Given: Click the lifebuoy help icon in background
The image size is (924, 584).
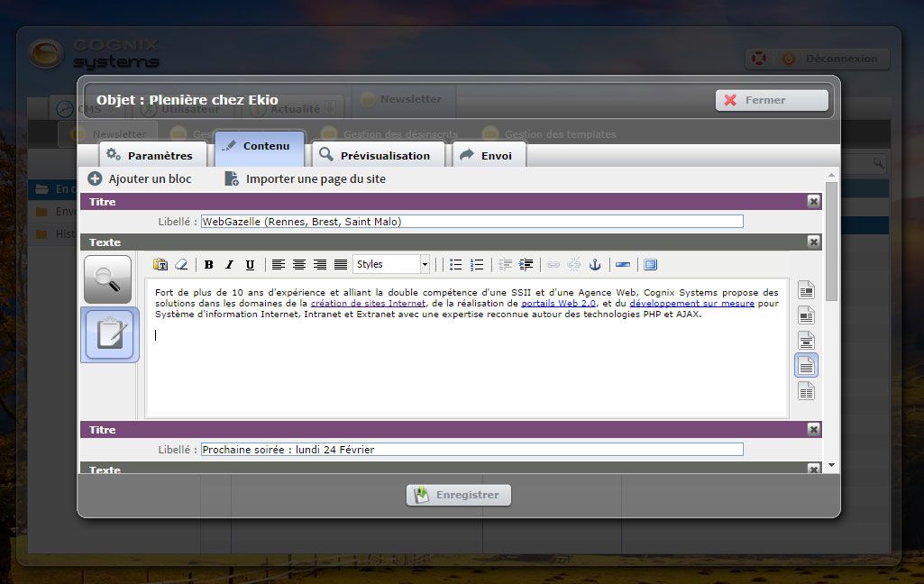Looking at the screenshot, I should point(759,59).
